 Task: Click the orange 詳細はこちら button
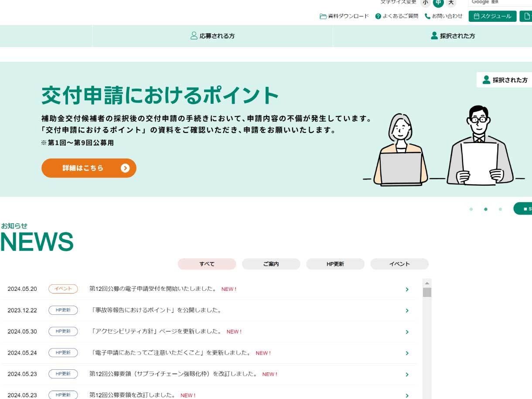pyautogui.click(x=89, y=168)
